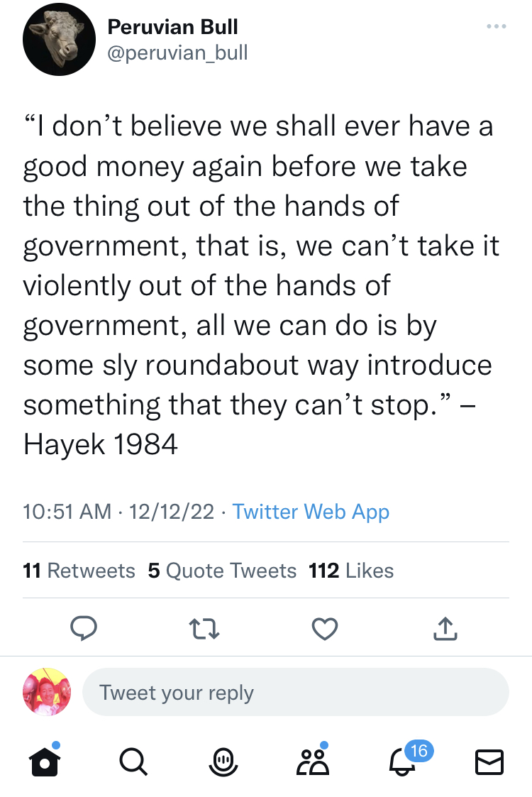
Task: Open the share tweet icon
Action: [443, 627]
